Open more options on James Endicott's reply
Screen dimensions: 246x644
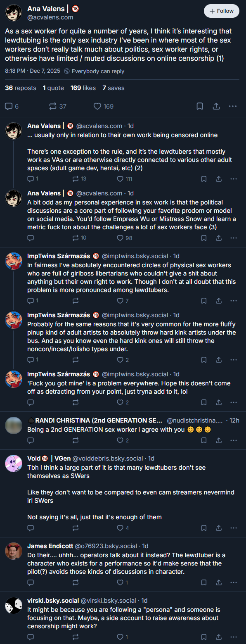pos(233,582)
